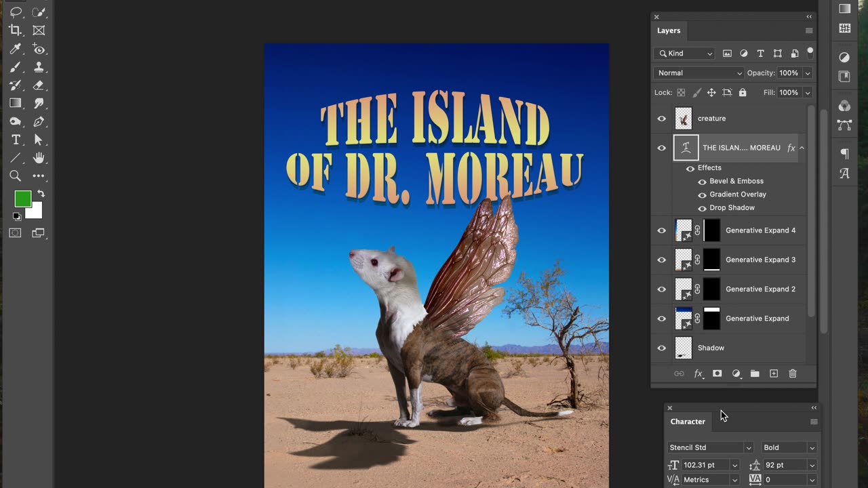Create a new layer
Viewport: 868px width, 488px height.
(774, 373)
